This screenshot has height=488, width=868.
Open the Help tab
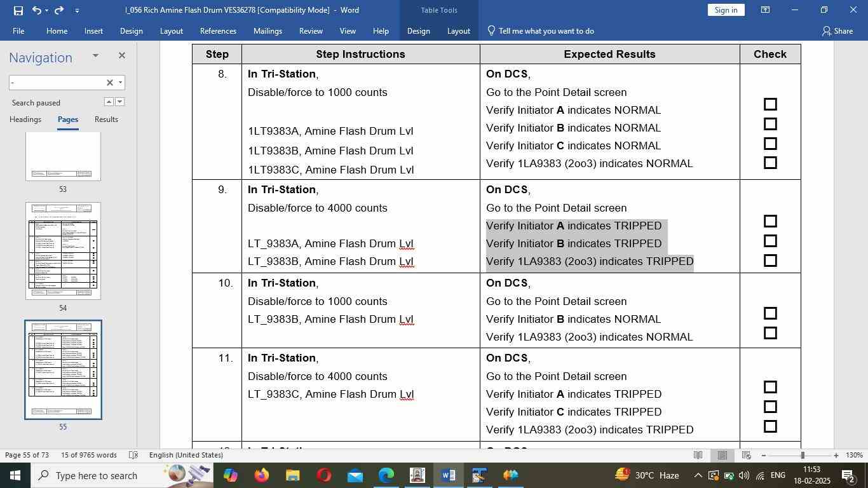click(381, 30)
